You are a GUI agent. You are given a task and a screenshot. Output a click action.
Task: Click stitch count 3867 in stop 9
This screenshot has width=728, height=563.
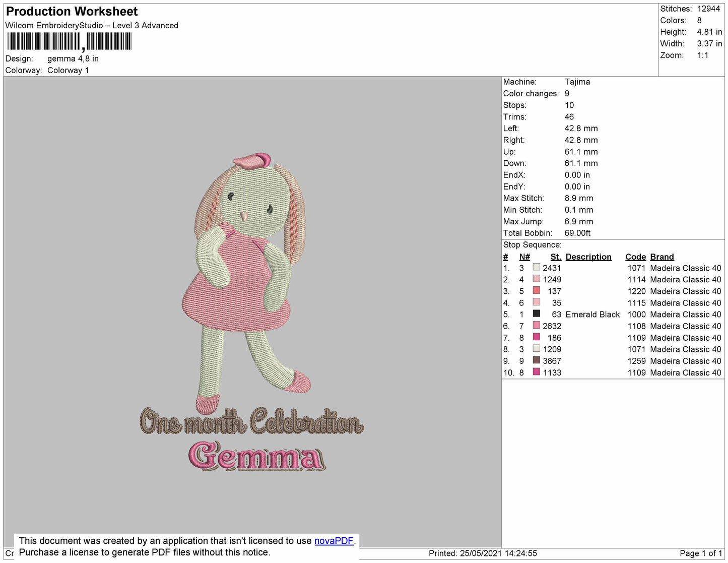click(x=552, y=361)
